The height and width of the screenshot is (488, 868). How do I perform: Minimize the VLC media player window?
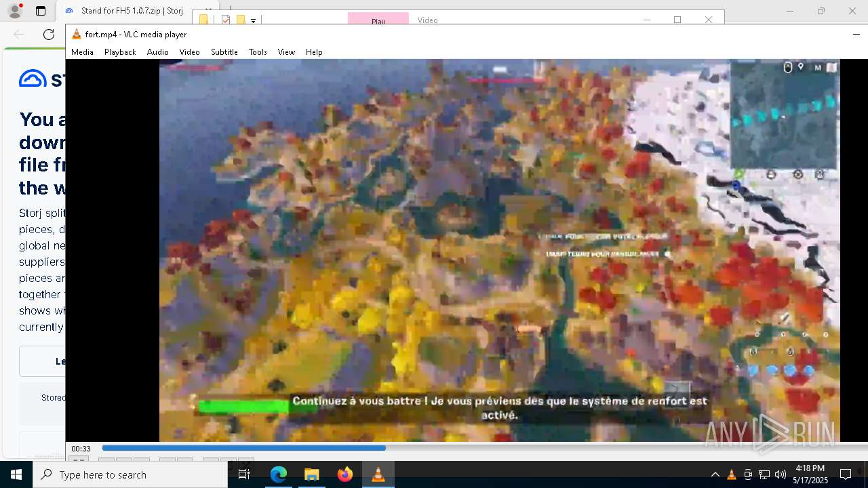[856, 35]
